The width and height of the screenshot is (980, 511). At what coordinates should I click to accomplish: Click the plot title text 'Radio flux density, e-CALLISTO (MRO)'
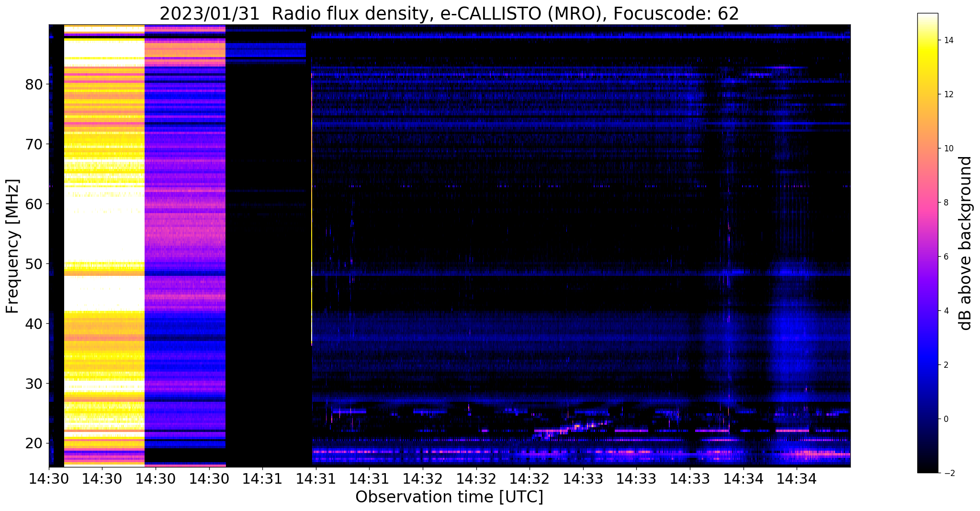[439, 14]
